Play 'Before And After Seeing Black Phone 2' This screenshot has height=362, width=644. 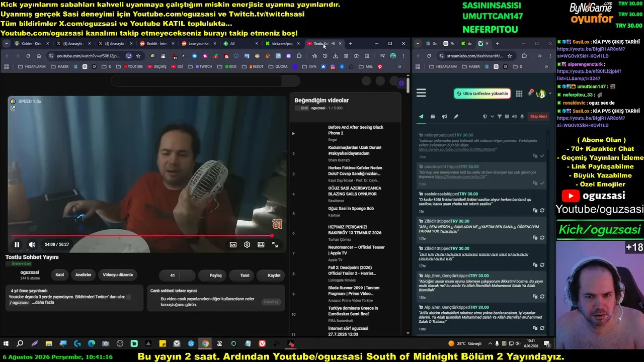tap(356, 130)
